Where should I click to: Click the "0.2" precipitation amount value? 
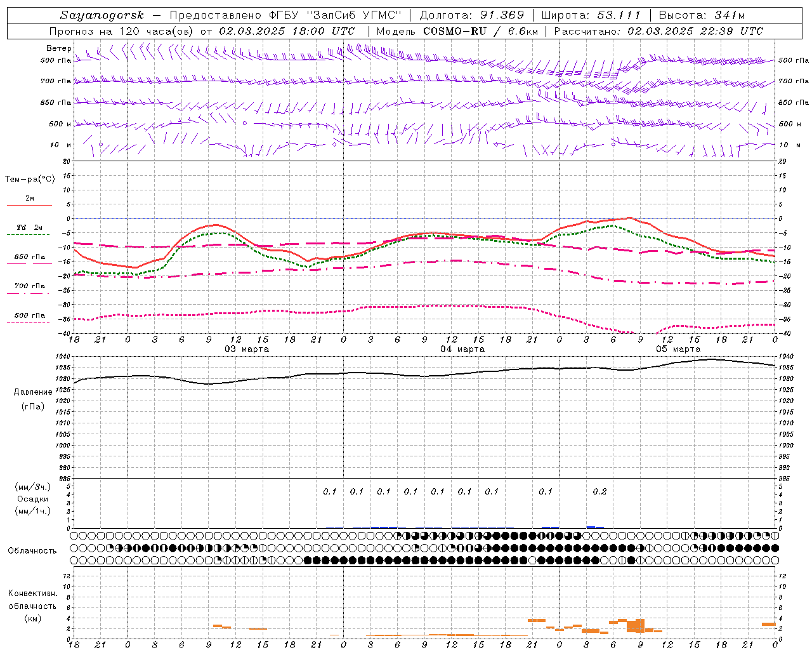[599, 491]
